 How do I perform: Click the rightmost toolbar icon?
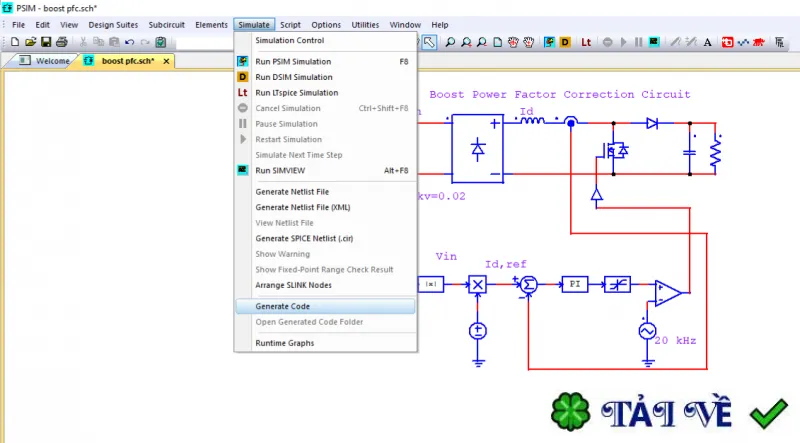pyautogui.click(x=779, y=42)
